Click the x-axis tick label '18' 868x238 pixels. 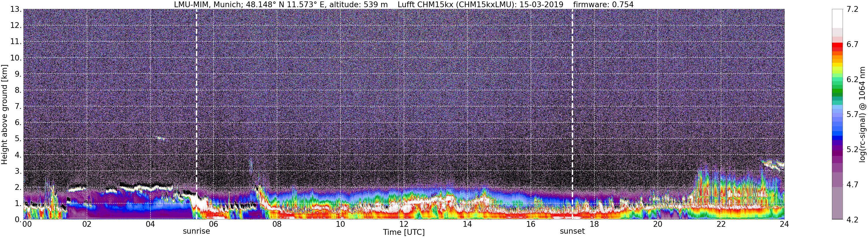coord(594,224)
